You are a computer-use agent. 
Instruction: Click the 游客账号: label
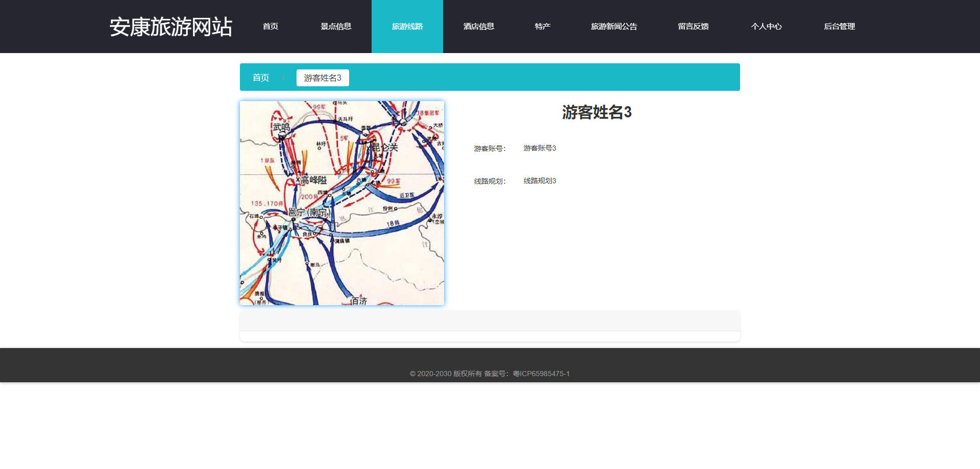click(490, 149)
